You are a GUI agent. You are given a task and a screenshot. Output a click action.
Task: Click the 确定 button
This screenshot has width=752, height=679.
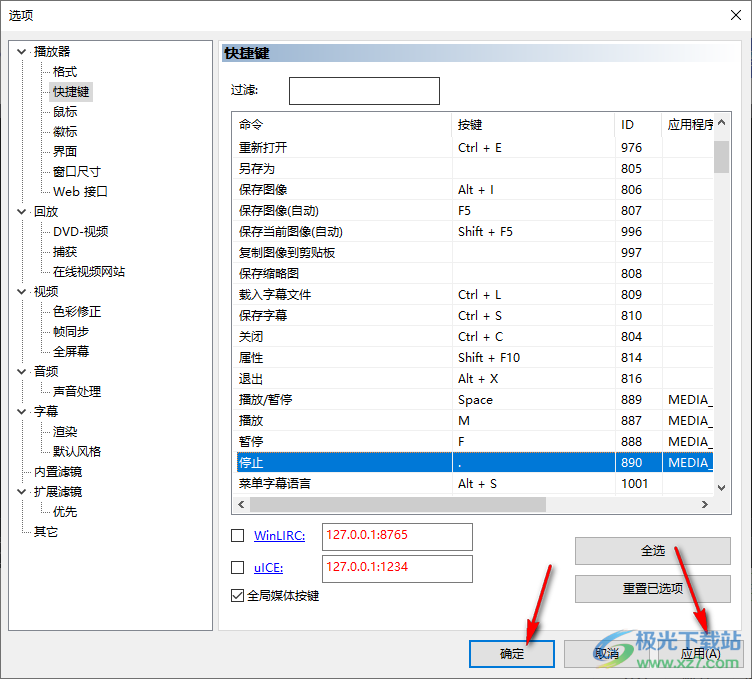click(511, 653)
